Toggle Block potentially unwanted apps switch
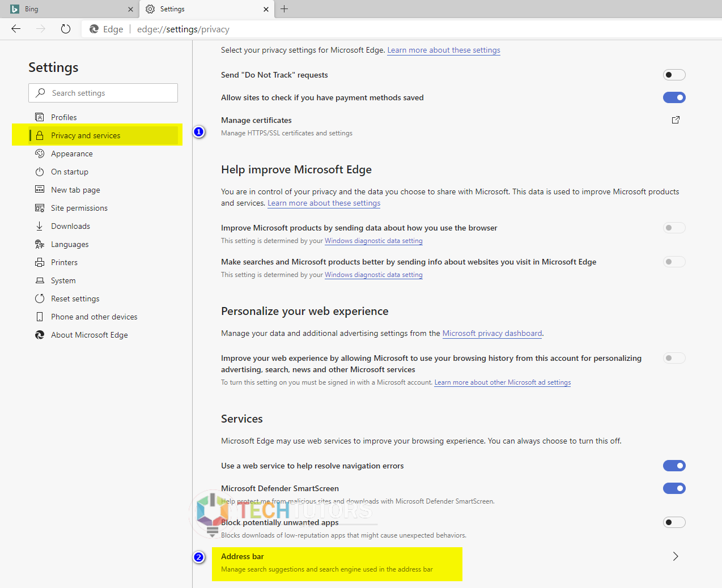Image resolution: width=722 pixels, height=588 pixels. click(x=674, y=522)
